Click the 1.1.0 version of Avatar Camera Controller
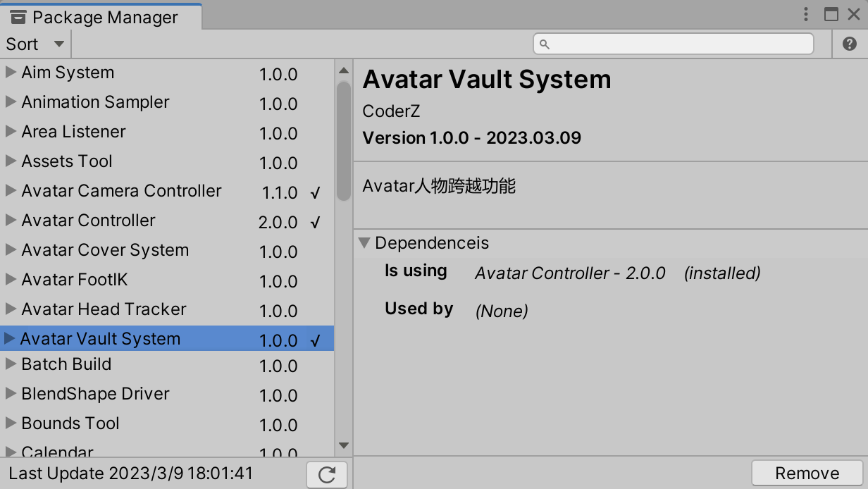Screen dimensions: 868x489 pyautogui.click(x=279, y=192)
